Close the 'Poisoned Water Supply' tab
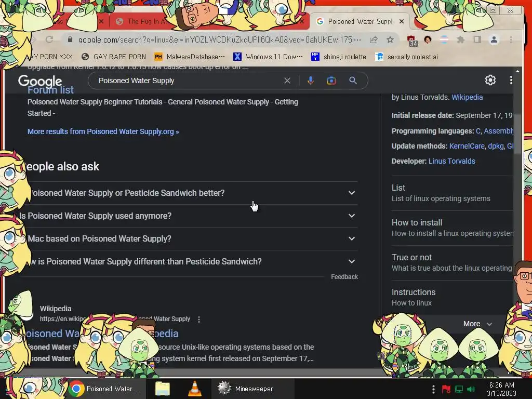 pos(402,21)
